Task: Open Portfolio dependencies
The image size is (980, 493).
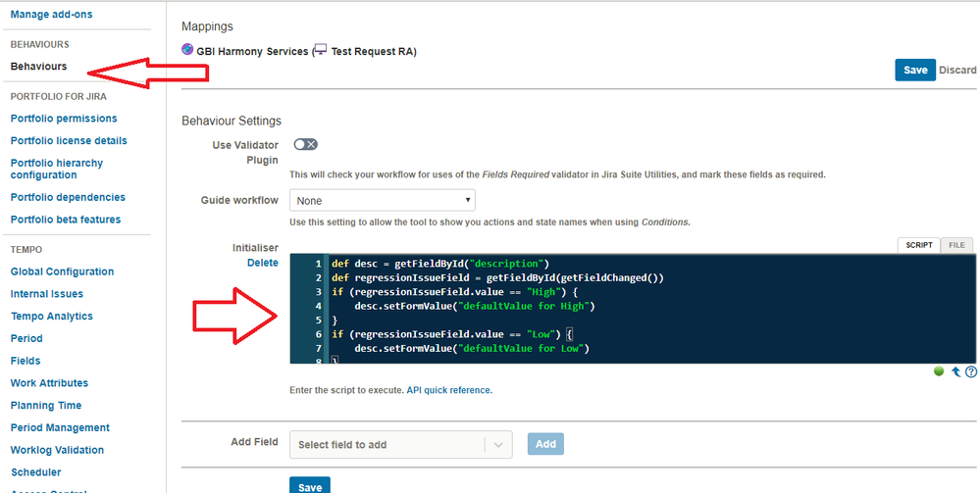Action: [x=68, y=197]
